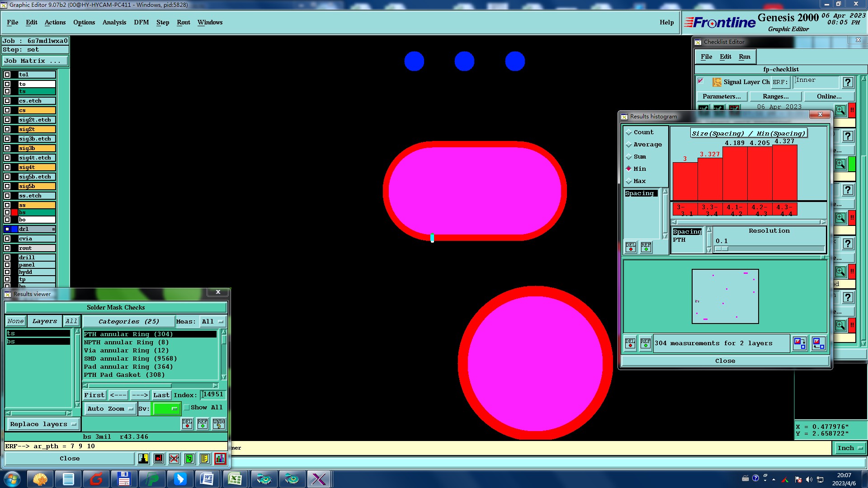Open the DFM menu
Screen dimensions: 868x488
(141, 22)
